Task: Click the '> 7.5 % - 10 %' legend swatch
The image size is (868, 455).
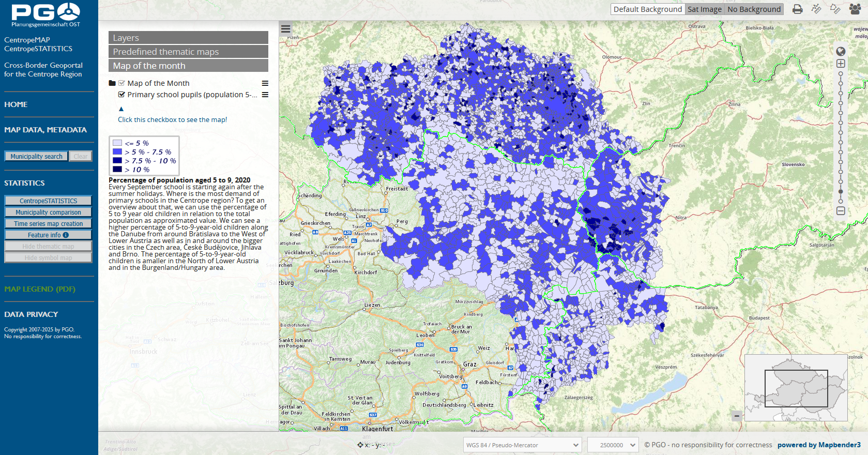Action: click(x=117, y=160)
